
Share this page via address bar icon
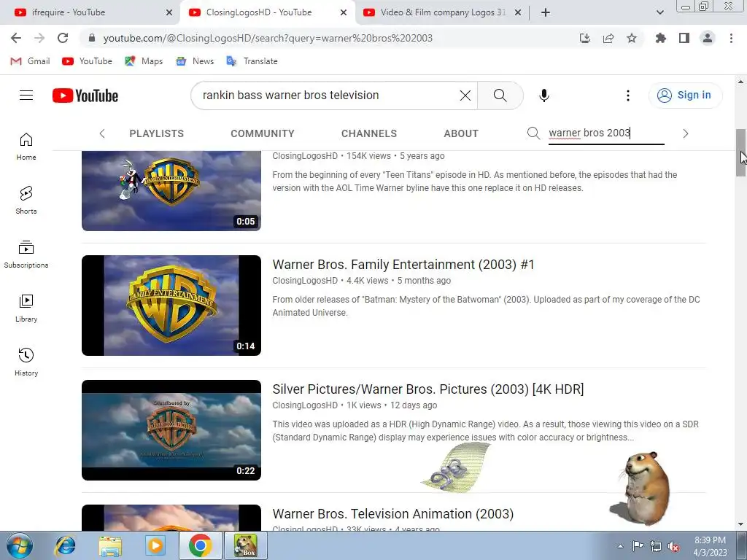click(608, 38)
